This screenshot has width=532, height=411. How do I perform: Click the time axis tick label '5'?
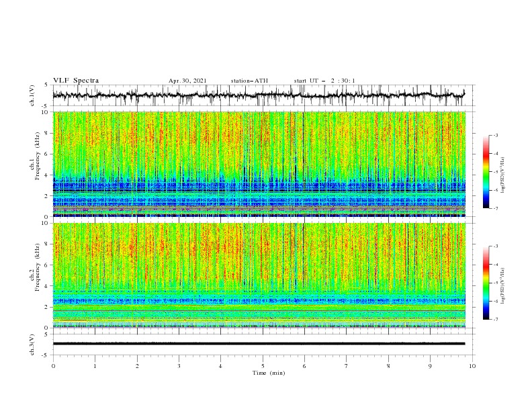(x=263, y=366)
